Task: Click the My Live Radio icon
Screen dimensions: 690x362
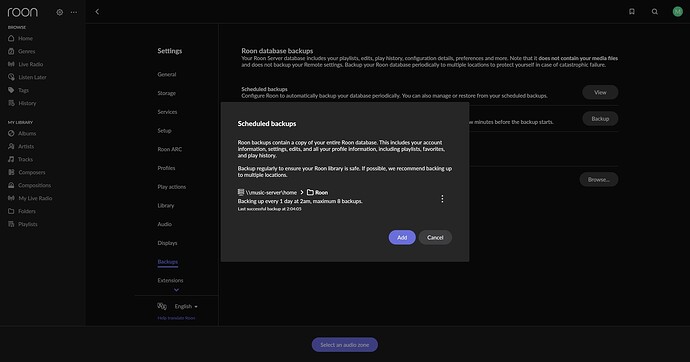Action: click(x=11, y=198)
